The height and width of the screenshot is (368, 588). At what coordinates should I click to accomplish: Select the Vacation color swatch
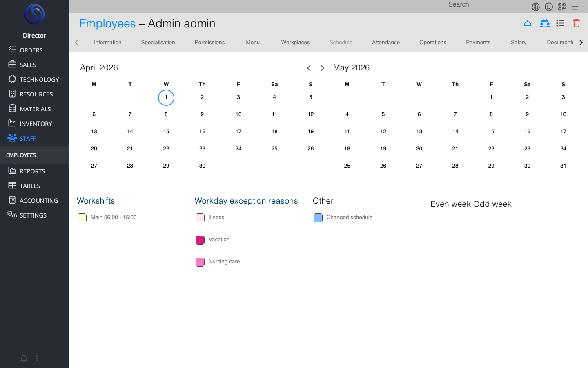click(200, 240)
